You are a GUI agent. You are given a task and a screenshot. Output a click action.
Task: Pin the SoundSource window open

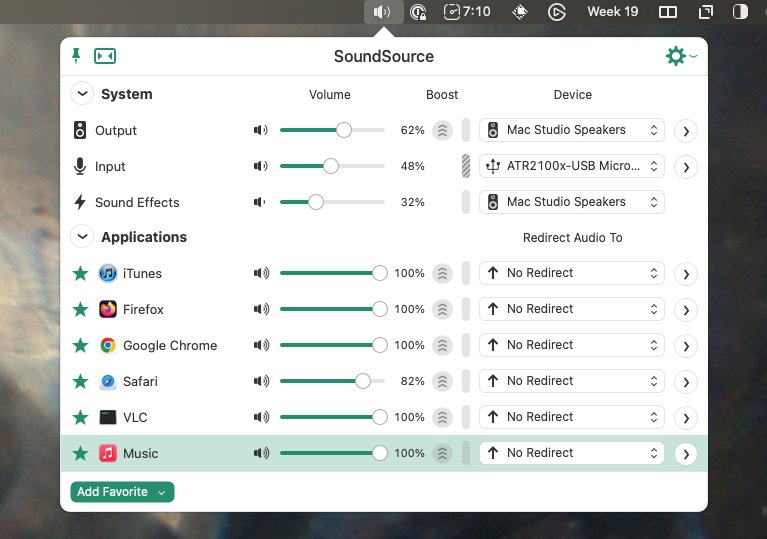[x=76, y=56]
